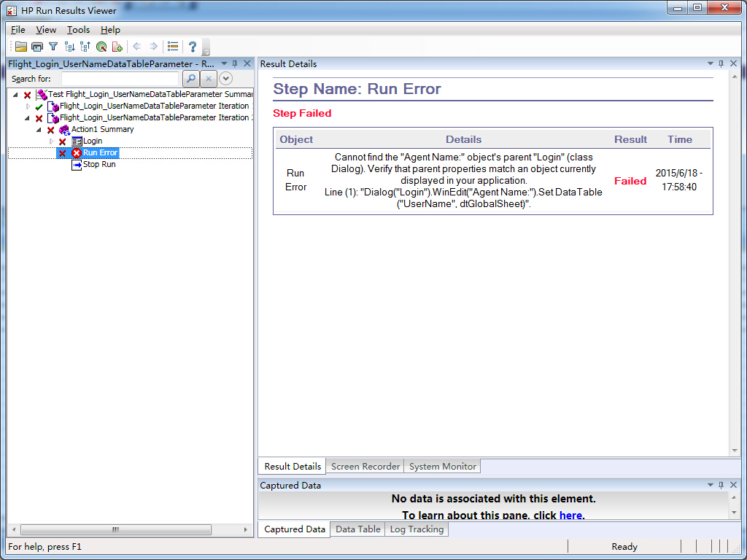Collapse the Test Summary root node
The image size is (747, 560).
pyautogui.click(x=16, y=95)
